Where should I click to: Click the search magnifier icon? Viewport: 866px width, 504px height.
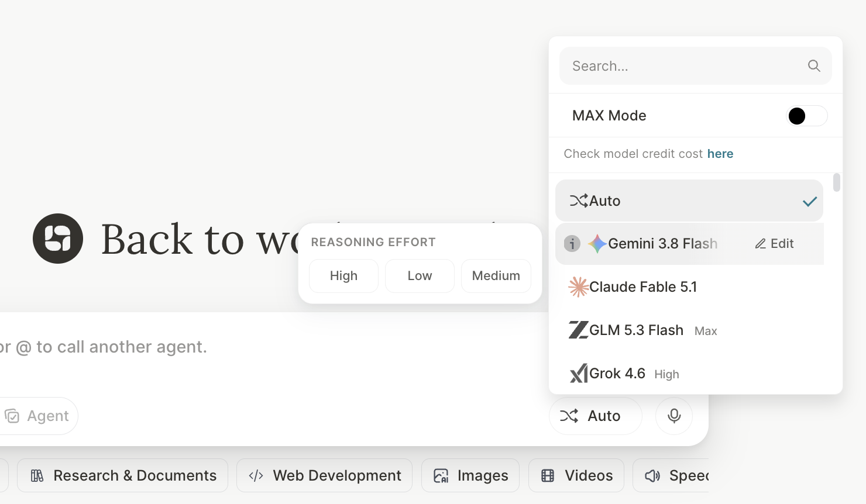(x=814, y=65)
